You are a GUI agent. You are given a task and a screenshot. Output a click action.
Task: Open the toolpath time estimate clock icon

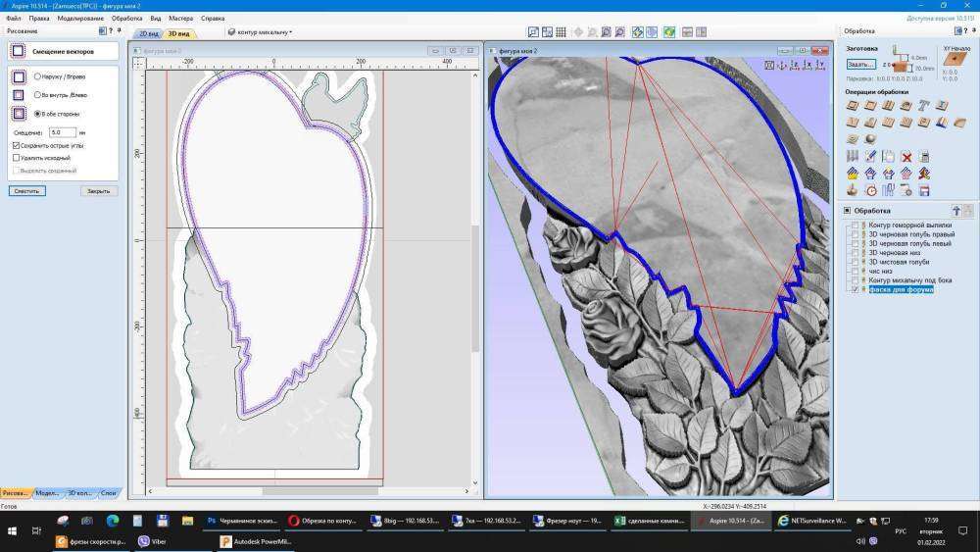tap(871, 189)
